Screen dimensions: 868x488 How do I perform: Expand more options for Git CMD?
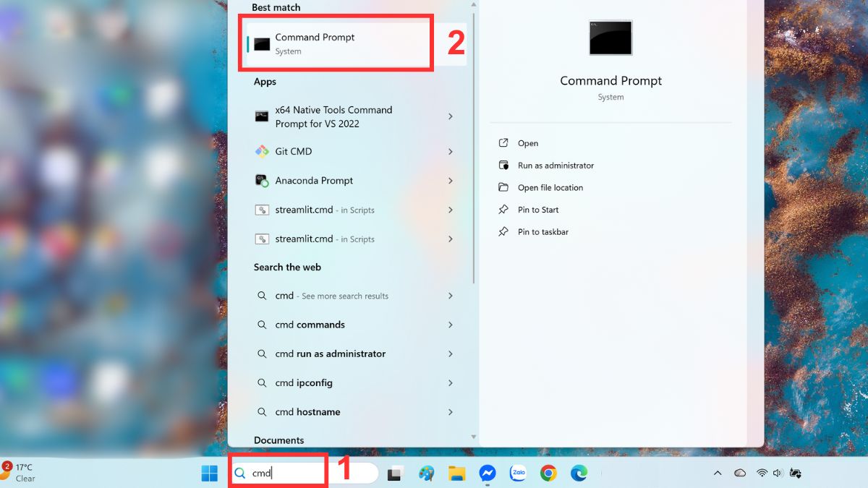click(451, 151)
